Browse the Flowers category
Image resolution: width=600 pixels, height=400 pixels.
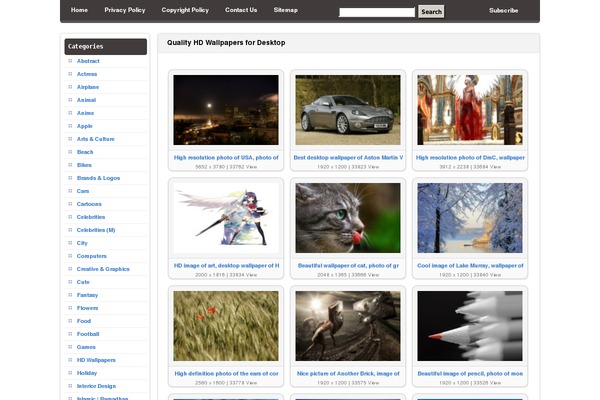tap(88, 308)
